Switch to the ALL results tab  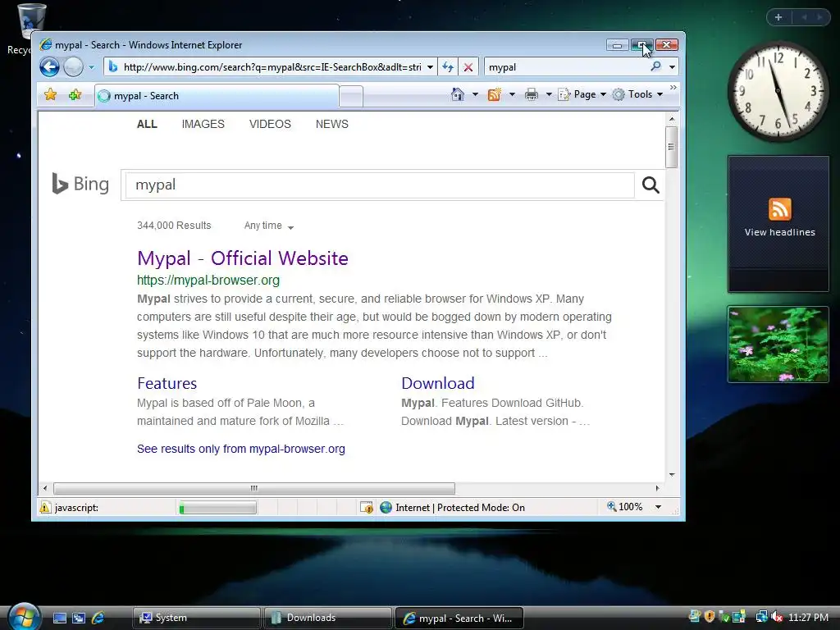(147, 125)
